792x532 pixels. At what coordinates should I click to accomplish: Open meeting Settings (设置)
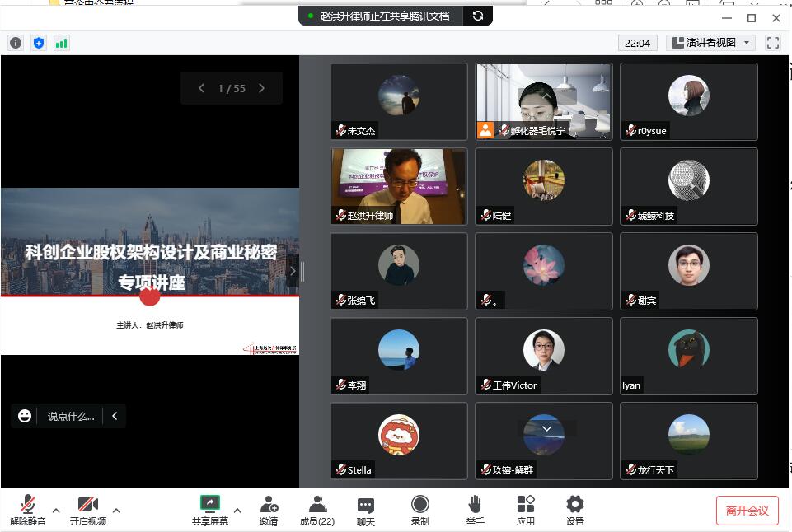click(575, 510)
